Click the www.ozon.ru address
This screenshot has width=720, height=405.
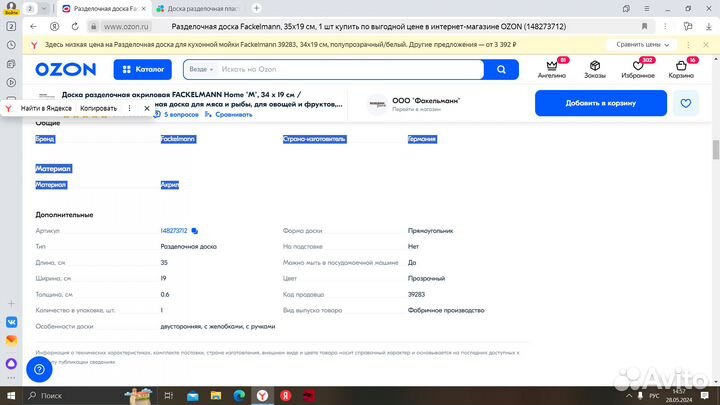click(126, 27)
